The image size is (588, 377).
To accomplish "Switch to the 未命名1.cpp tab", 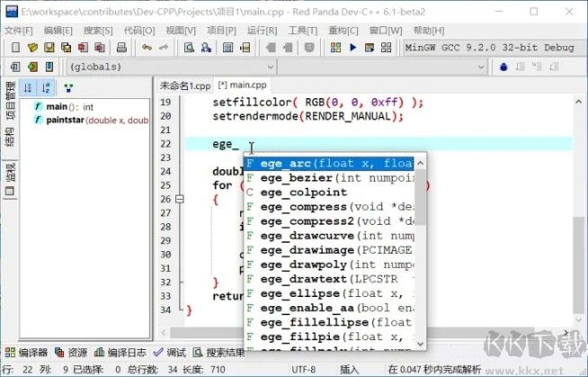I will pyautogui.click(x=183, y=85).
